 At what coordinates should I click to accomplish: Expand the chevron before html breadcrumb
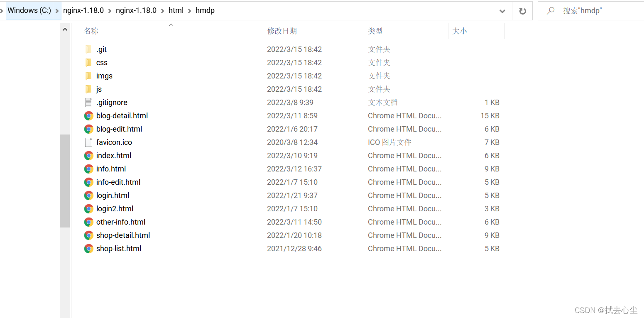(x=163, y=11)
